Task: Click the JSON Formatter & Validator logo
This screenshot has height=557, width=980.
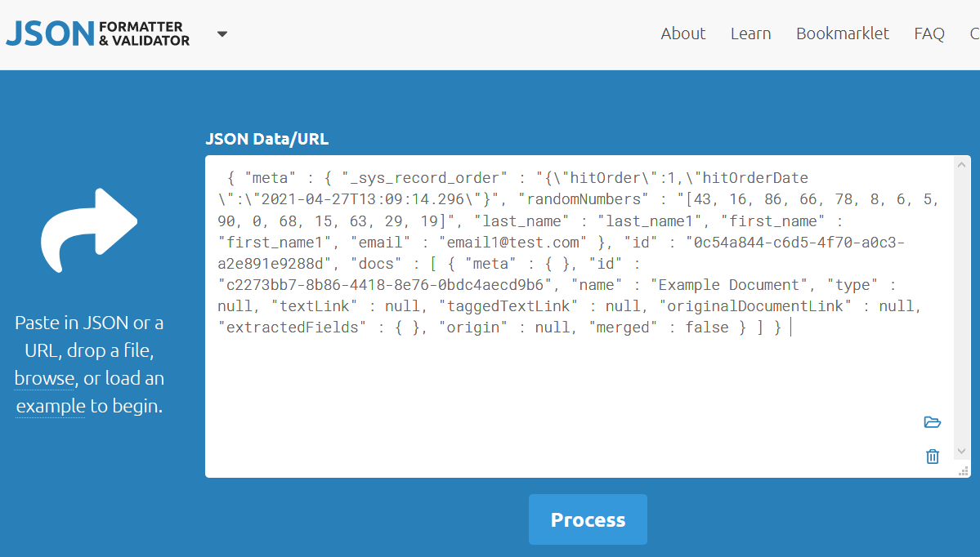Action: (97, 33)
